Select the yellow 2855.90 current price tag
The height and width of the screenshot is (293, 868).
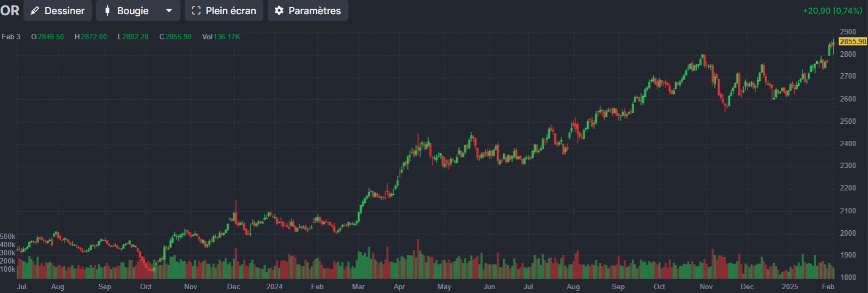[853, 41]
